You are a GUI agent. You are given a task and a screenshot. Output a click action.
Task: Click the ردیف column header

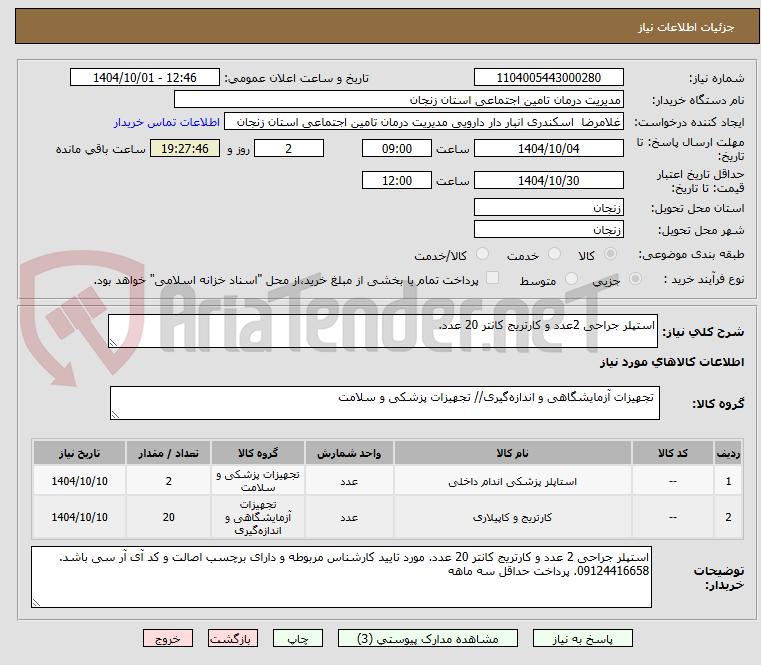pos(728,453)
